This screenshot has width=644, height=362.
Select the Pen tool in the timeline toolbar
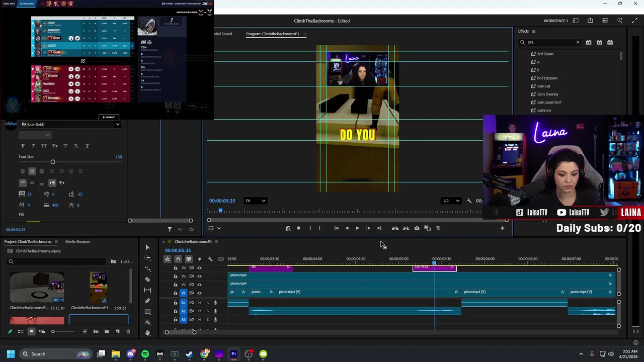(147, 301)
